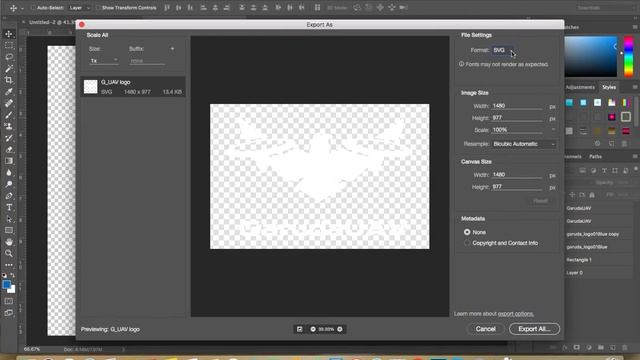The image size is (640, 360).
Task: Close the Export As dialog with red button
Action: (82, 24)
